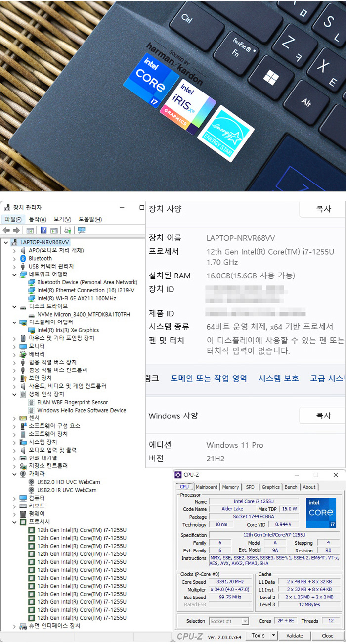This screenshot has width=346, height=644.
Task: Click Scan for hardware changes monitor icon
Action: 82,230
